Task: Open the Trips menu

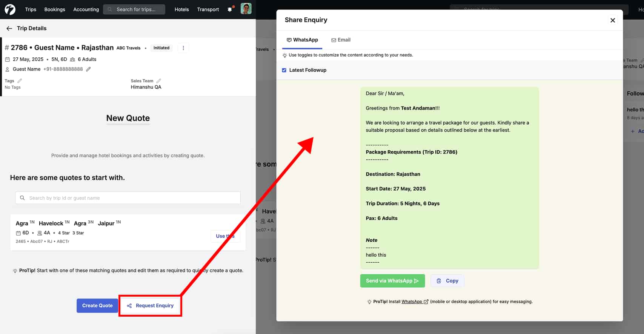Action: pyautogui.click(x=31, y=9)
